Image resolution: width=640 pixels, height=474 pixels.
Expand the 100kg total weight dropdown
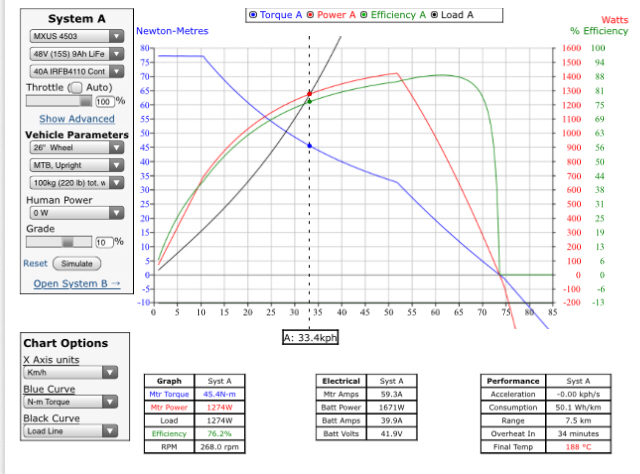tap(75, 182)
